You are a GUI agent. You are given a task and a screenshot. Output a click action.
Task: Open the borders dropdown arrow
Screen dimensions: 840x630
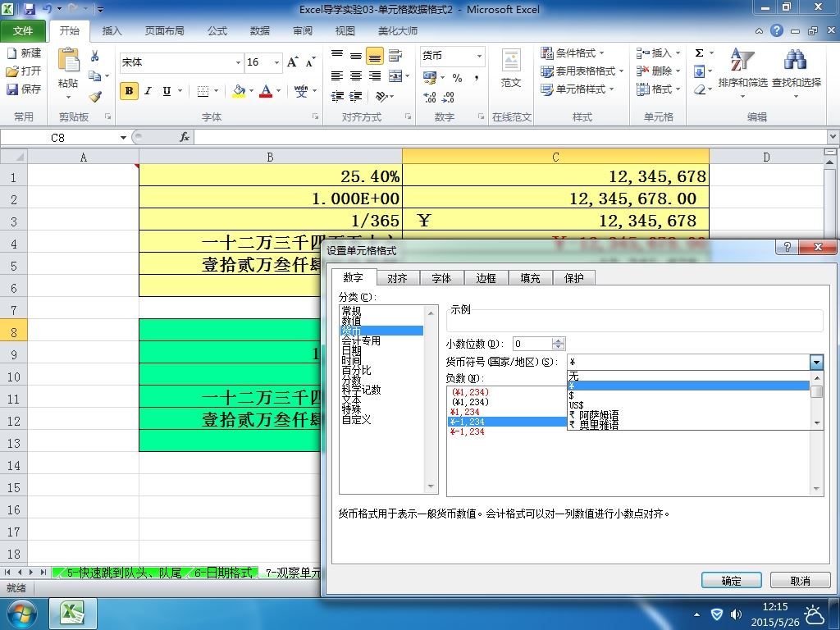point(216,91)
